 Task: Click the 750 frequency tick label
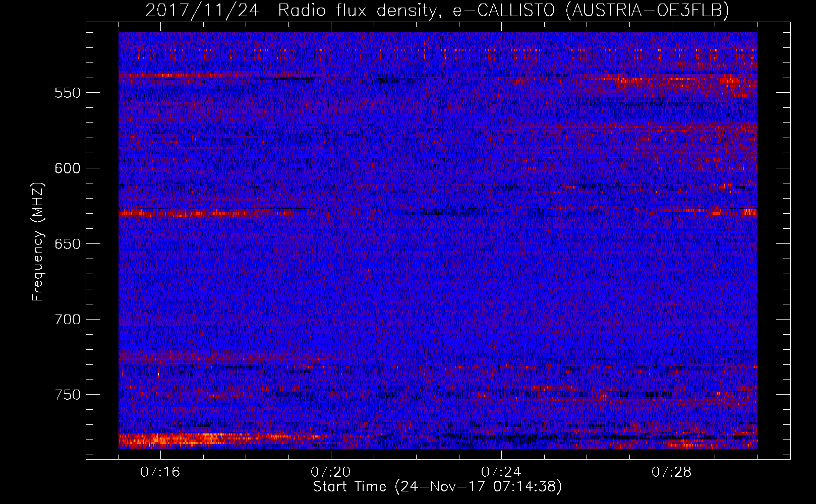pos(68,395)
